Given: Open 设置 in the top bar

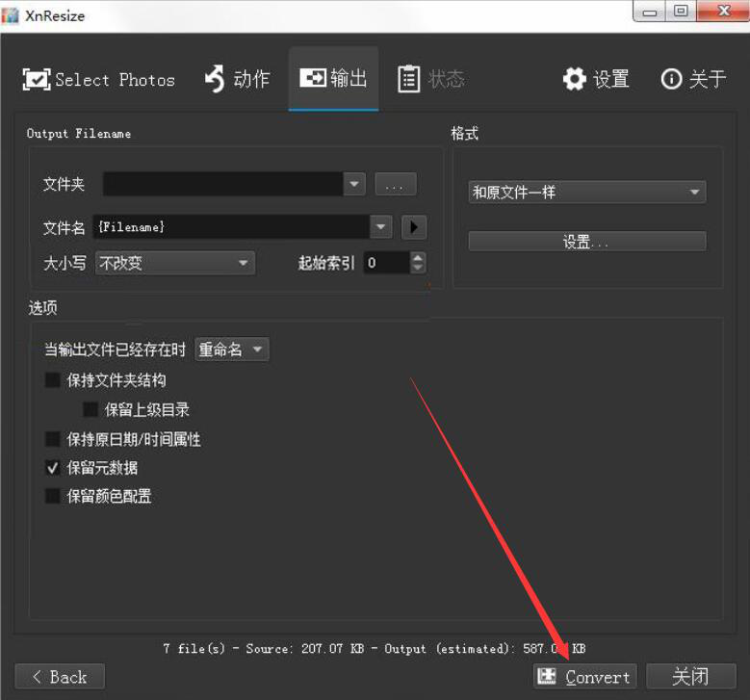Looking at the screenshot, I should pos(596,79).
